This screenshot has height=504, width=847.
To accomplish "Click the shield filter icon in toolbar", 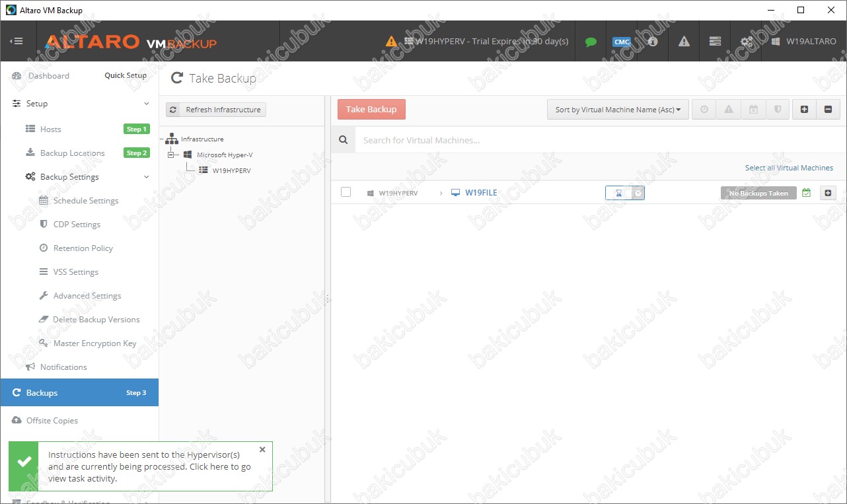I will 778,110.
